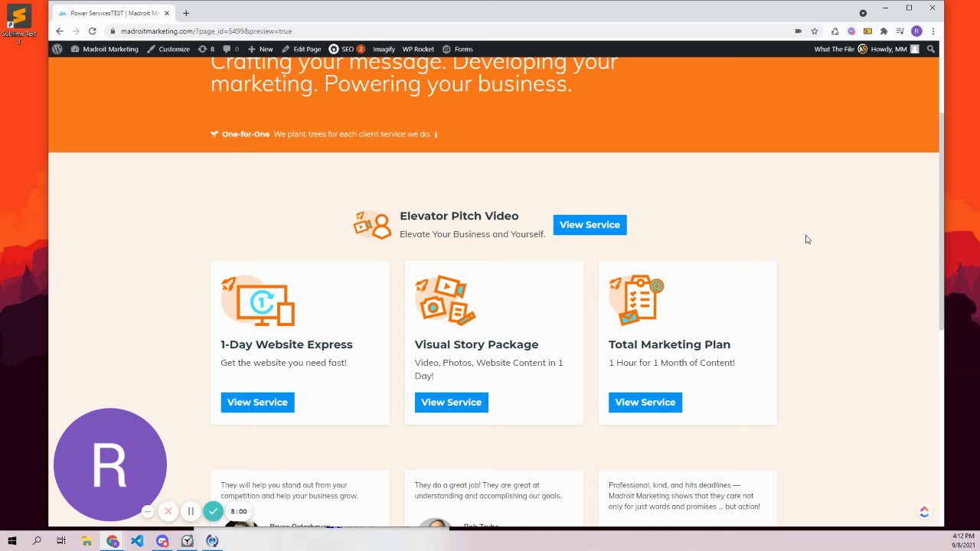Open the 8 pending updates
This screenshot has width=980, height=551.
206,49
